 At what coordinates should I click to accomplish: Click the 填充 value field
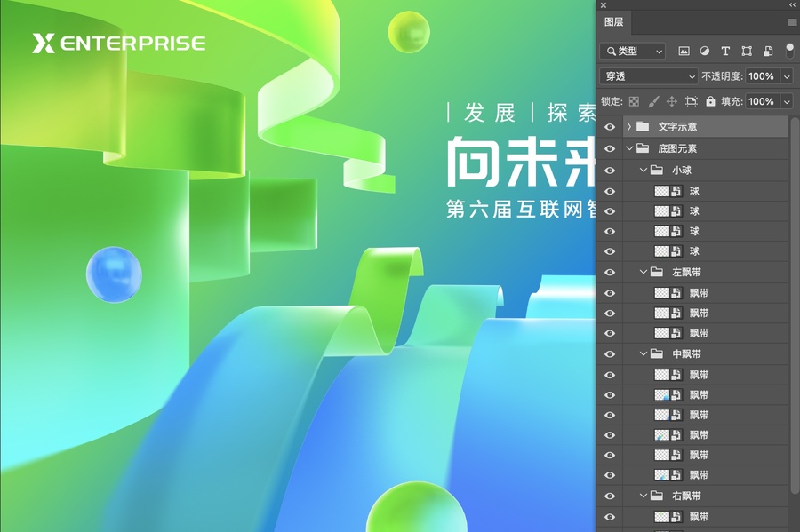tap(763, 101)
